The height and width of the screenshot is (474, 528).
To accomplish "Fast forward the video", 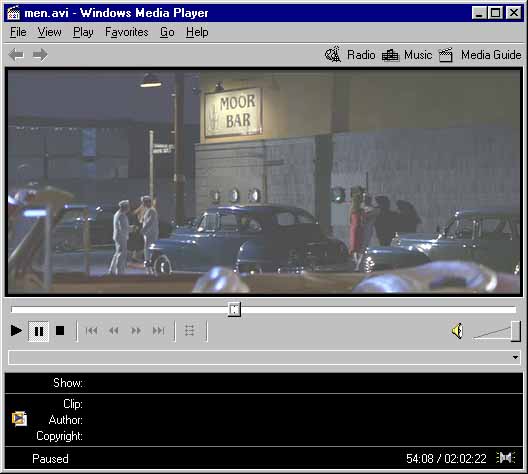I will [x=136, y=331].
